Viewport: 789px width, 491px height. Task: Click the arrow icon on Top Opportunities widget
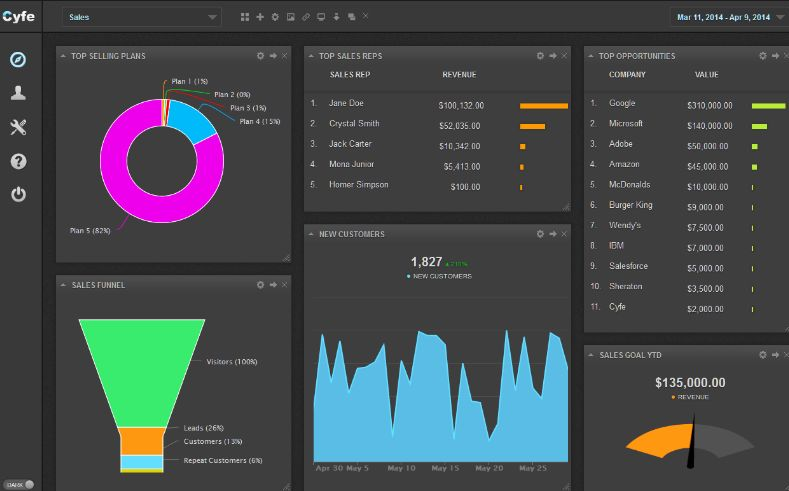click(x=775, y=56)
